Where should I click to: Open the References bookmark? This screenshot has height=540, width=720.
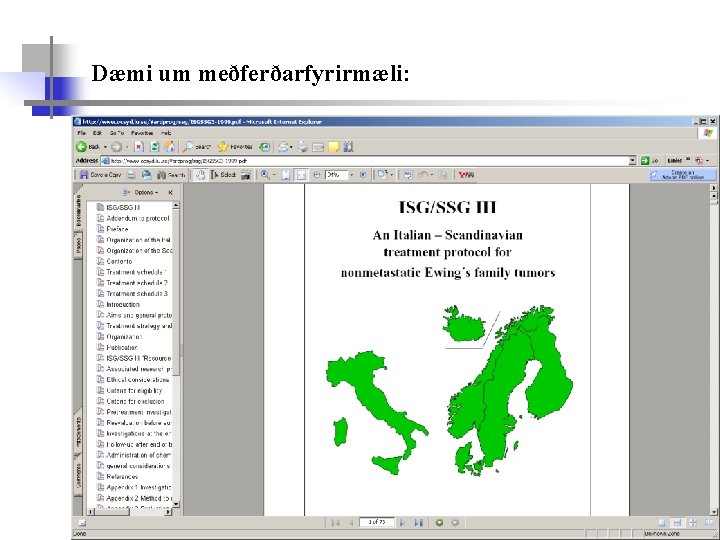122,477
